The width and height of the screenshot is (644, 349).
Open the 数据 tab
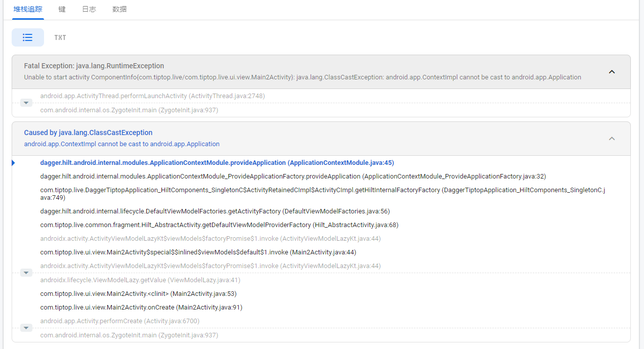(119, 9)
